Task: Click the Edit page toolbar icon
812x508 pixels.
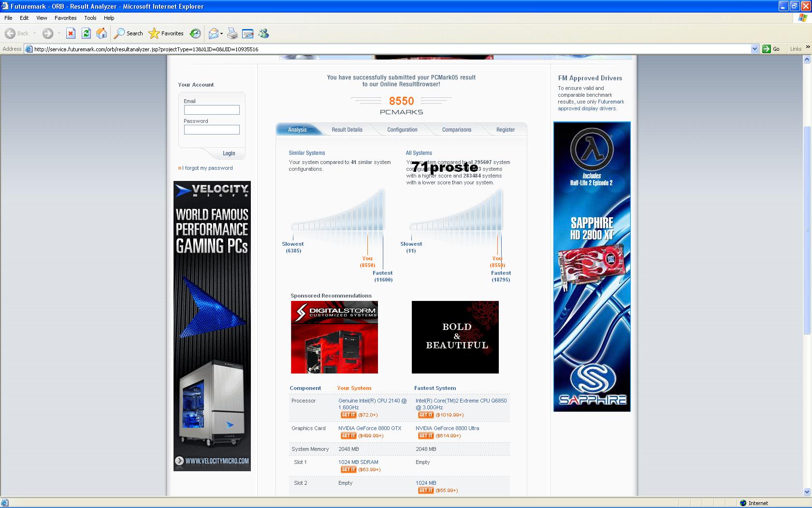Action: (247, 33)
